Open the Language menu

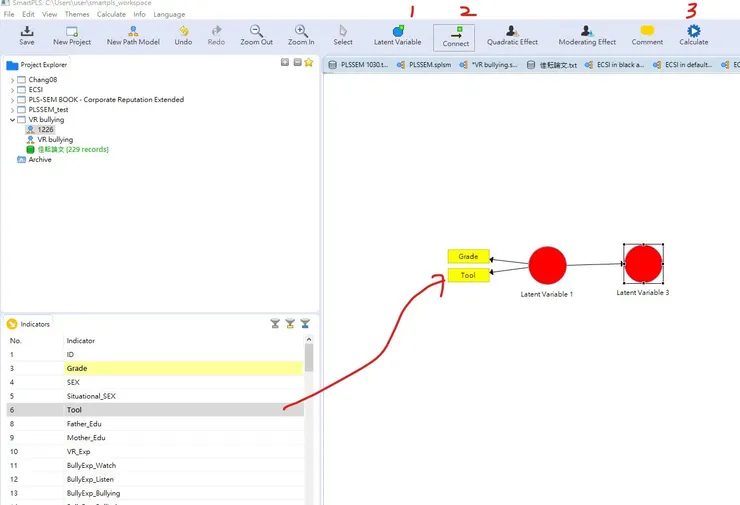pos(169,14)
